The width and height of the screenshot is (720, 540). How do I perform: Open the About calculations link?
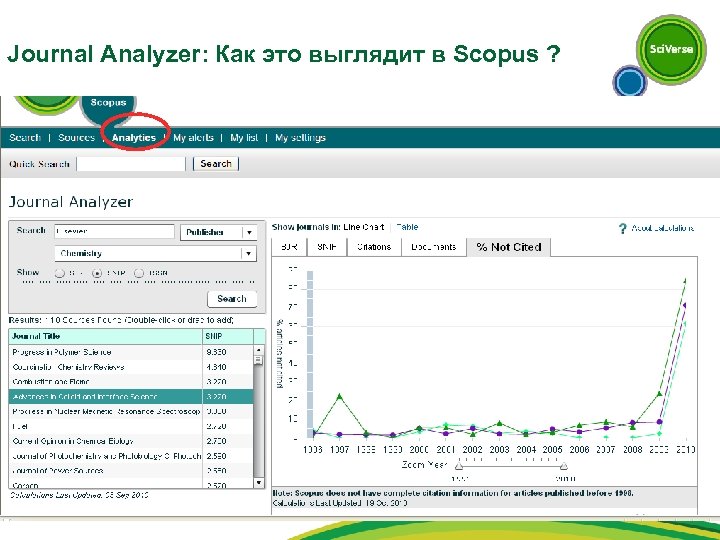pos(663,228)
